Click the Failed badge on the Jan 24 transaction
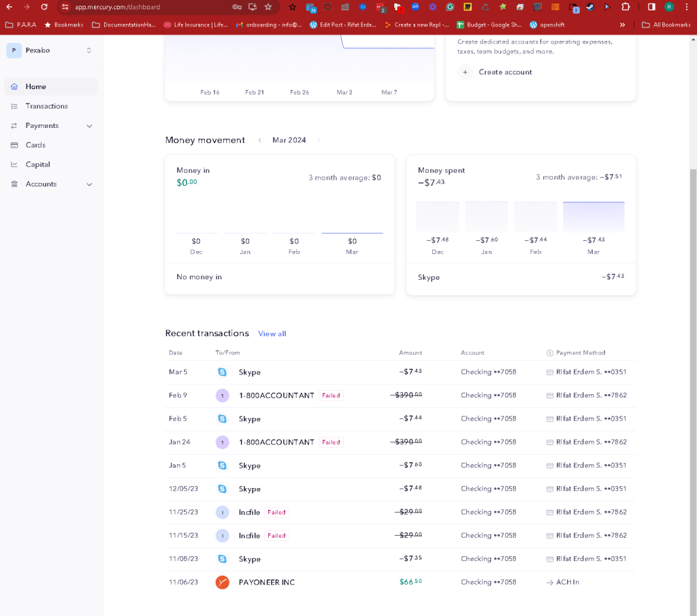 (x=331, y=442)
